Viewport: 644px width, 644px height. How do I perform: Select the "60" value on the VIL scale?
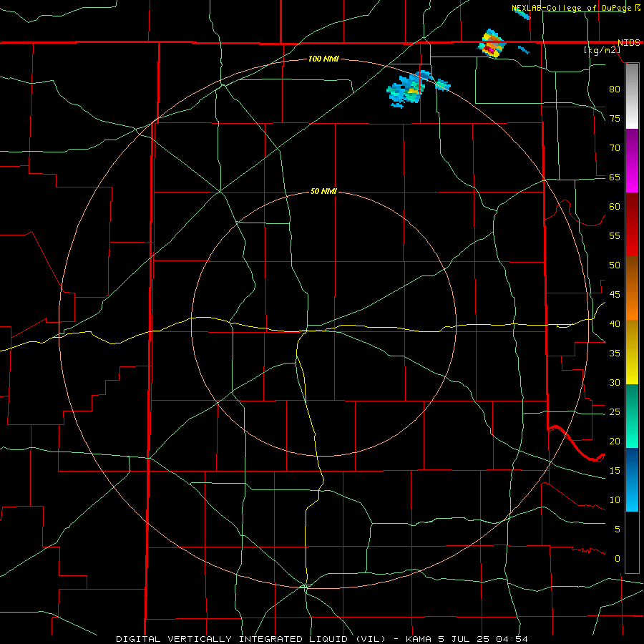615,207
